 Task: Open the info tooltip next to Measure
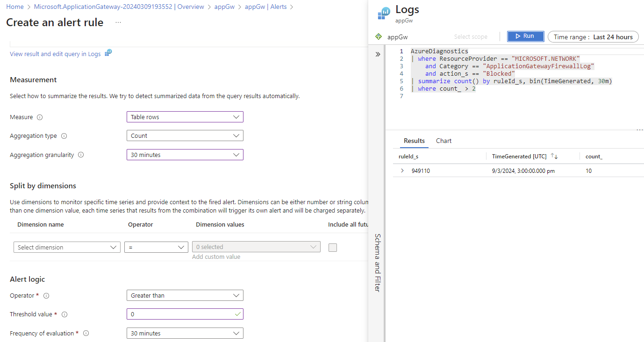40,117
